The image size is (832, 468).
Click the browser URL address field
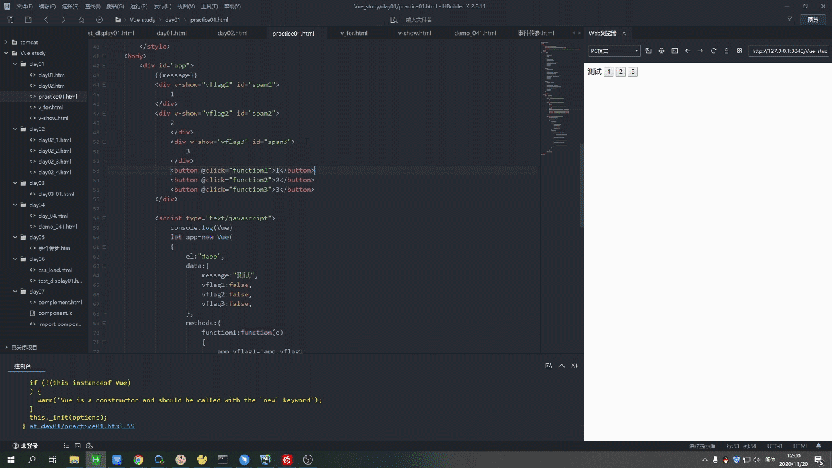pos(789,51)
